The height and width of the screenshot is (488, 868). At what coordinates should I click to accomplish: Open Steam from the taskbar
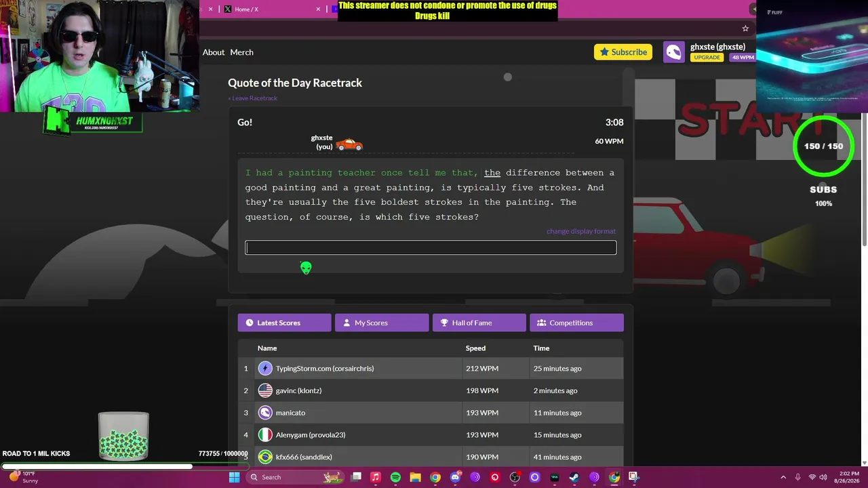574,477
